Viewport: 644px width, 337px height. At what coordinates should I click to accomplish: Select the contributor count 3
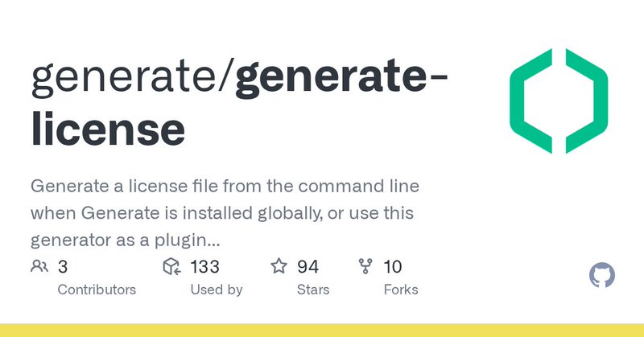click(x=63, y=267)
